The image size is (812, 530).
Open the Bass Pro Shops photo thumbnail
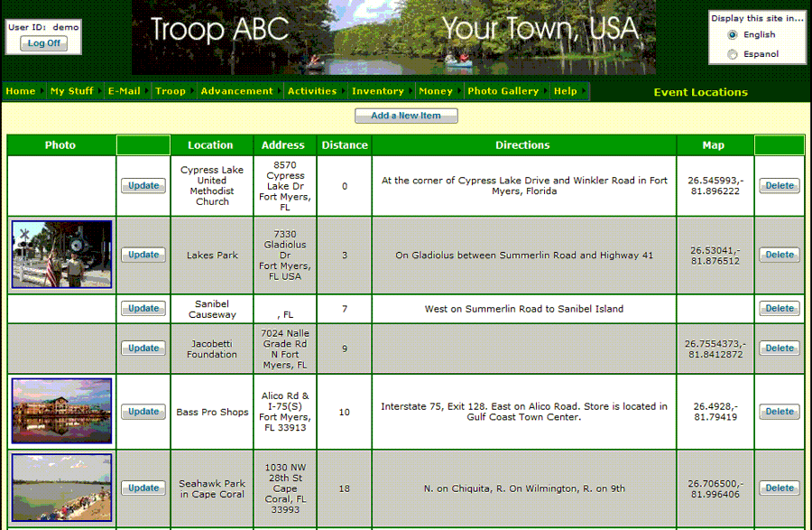click(61, 411)
